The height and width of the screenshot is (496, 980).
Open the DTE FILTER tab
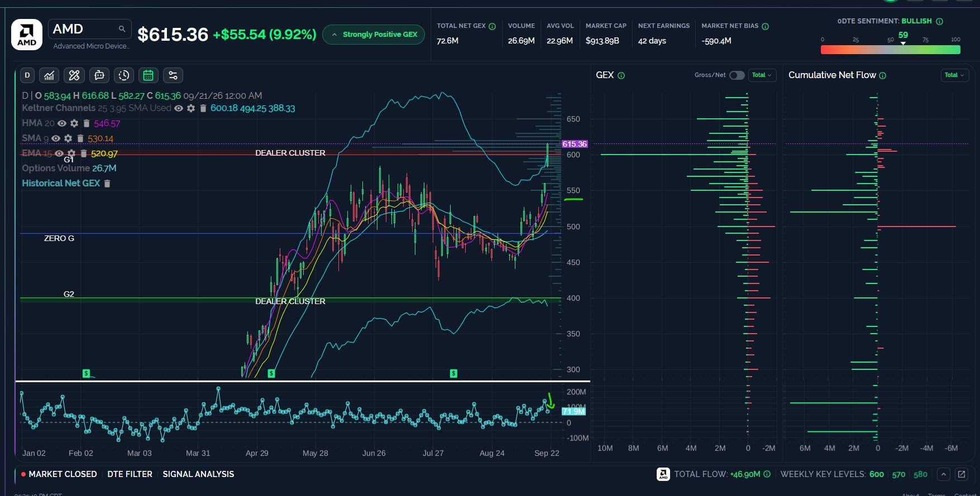130,474
